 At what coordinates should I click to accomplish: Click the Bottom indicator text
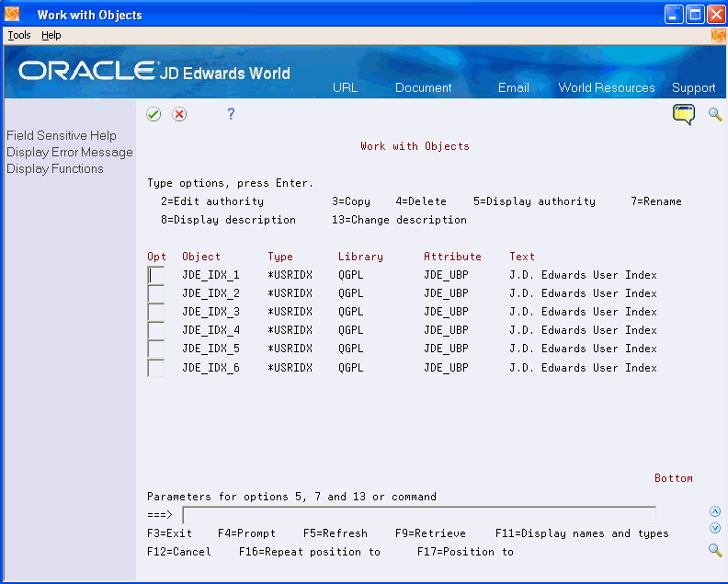click(x=674, y=478)
